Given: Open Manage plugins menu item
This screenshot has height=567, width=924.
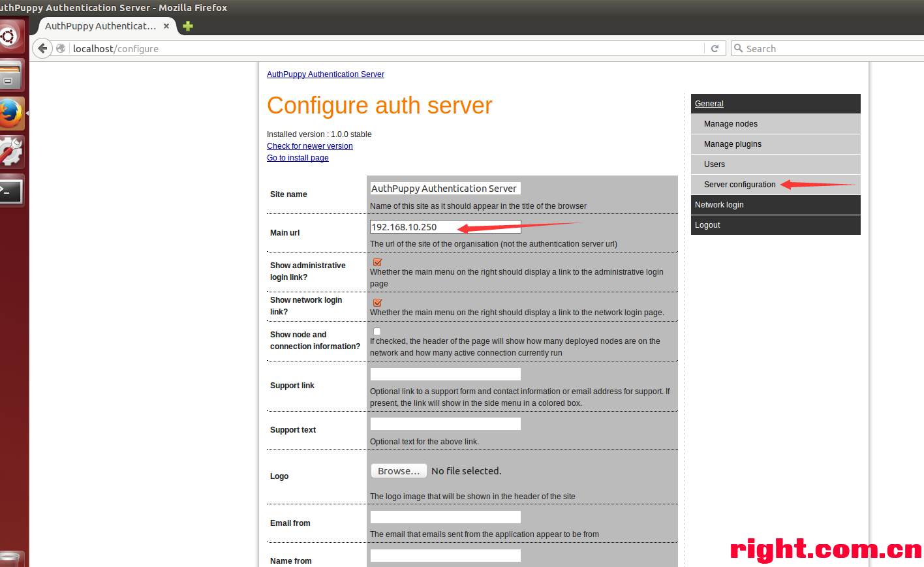Looking at the screenshot, I should tap(775, 144).
